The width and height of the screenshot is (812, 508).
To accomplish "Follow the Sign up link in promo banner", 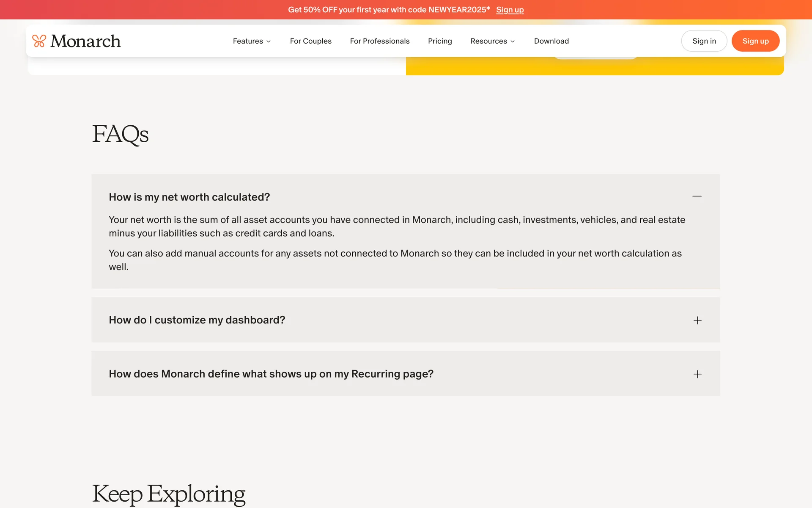I will coord(510,10).
